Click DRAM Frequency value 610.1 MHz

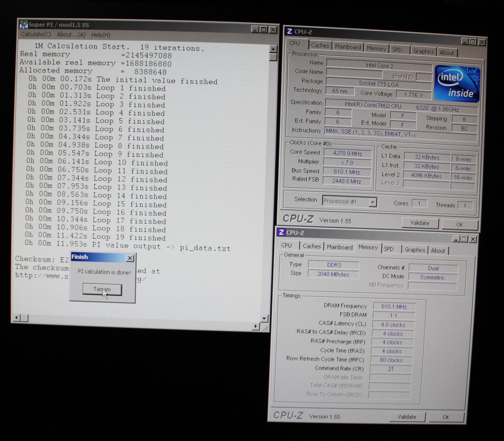394,306
